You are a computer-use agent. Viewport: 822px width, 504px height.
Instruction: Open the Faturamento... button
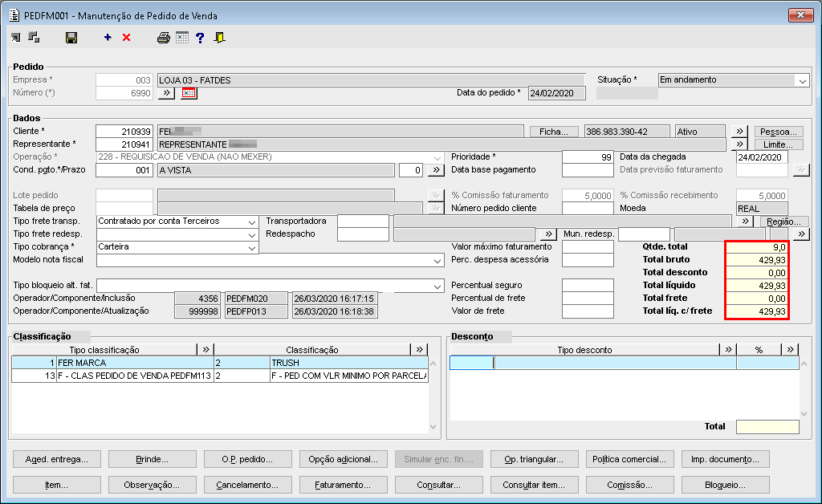(344, 485)
